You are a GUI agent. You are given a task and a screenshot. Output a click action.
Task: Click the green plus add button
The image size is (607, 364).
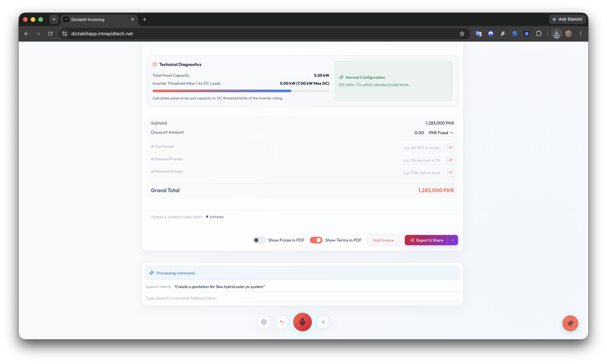(323, 322)
